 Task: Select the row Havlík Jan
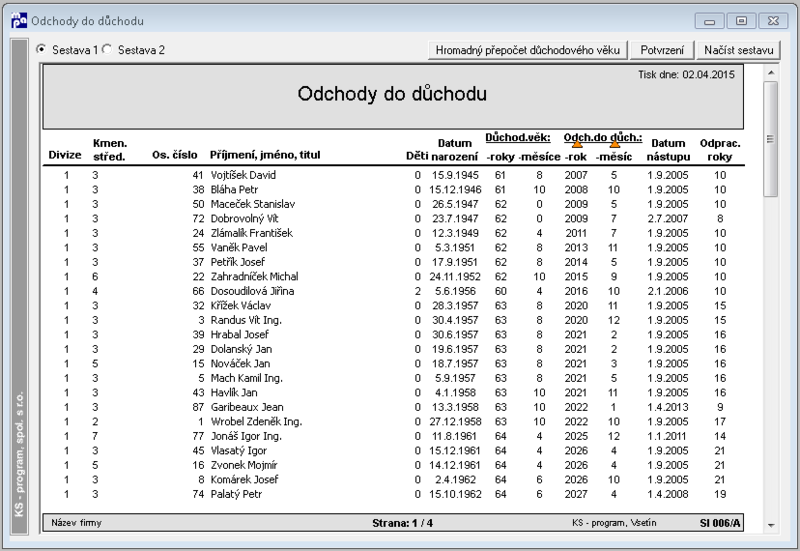(x=393, y=393)
